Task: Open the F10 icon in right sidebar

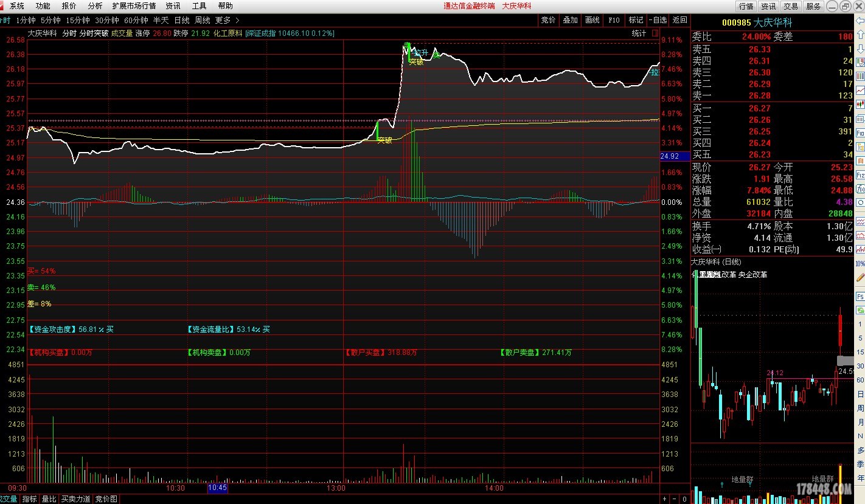Action: click(860, 133)
